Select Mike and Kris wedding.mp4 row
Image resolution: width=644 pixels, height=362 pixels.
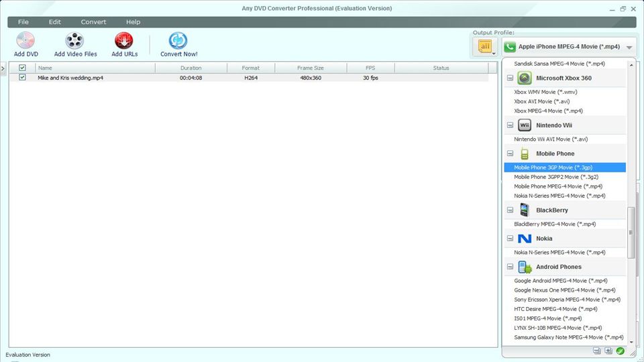(x=249, y=78)
